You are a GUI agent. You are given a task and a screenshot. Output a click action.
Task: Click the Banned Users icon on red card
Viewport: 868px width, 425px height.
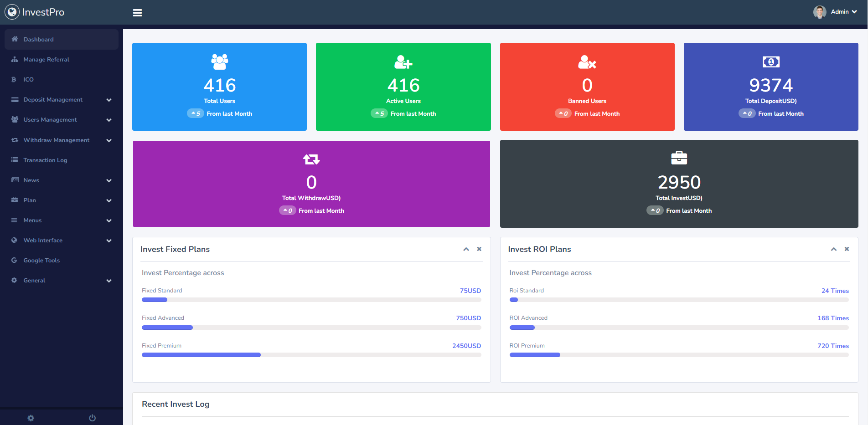pyautogui.click(x=587, y=62)
